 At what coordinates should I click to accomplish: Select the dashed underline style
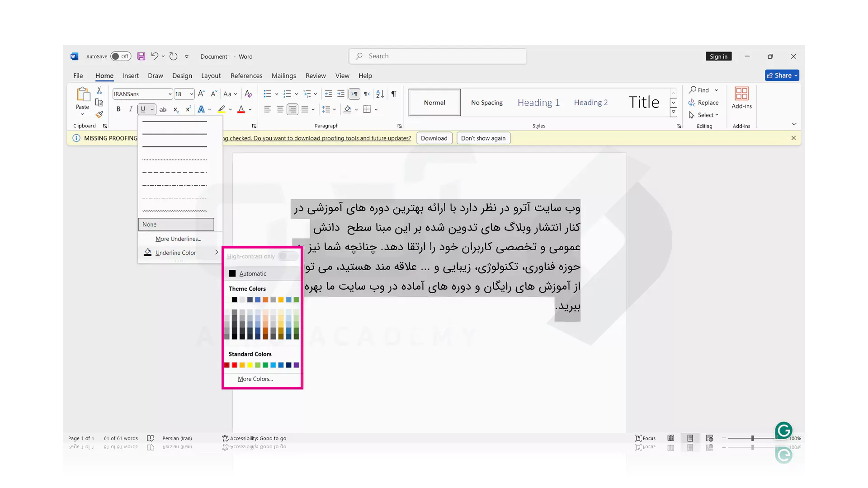click(175, 173)
